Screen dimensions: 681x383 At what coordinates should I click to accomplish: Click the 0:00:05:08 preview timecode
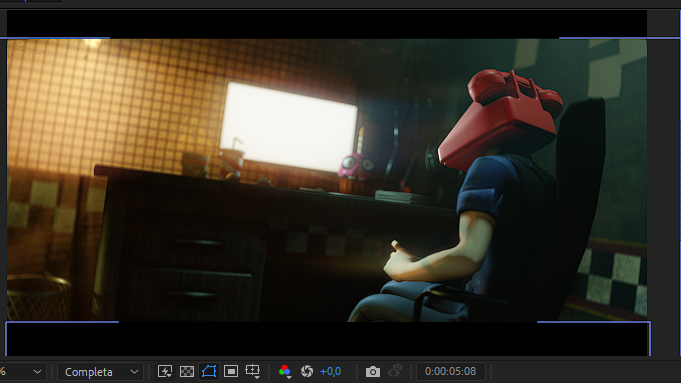coord(450,371)
